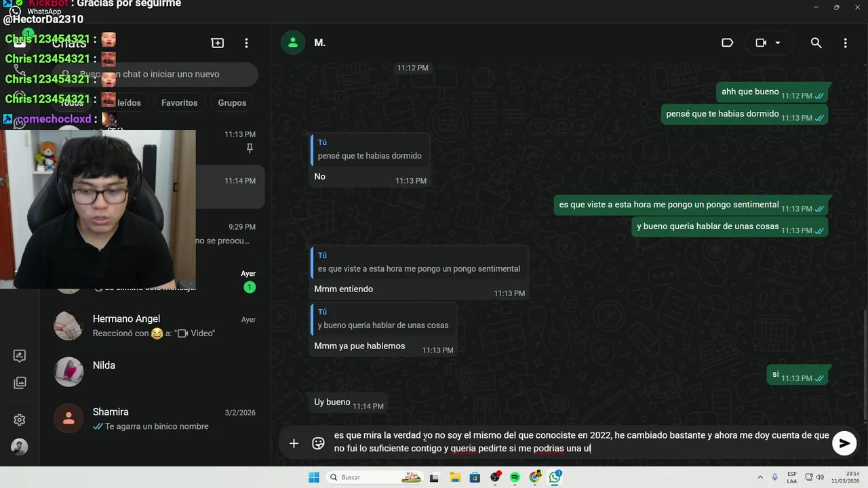Open the Windows Start menu
The height and width of the screenshot is (488, 868).
coord(314,477)
